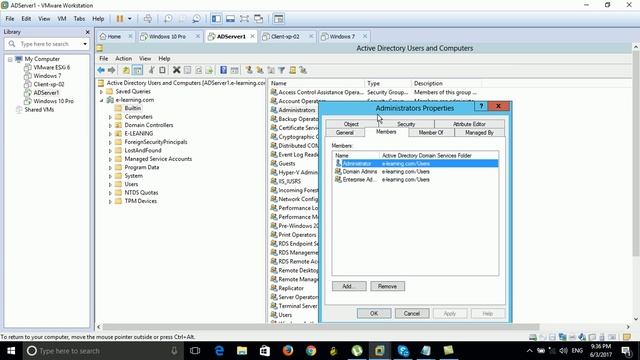The image size is (640, 360).
Task: Click the Remove button for members
Action: pyautogui.click(x=387, y=286)
